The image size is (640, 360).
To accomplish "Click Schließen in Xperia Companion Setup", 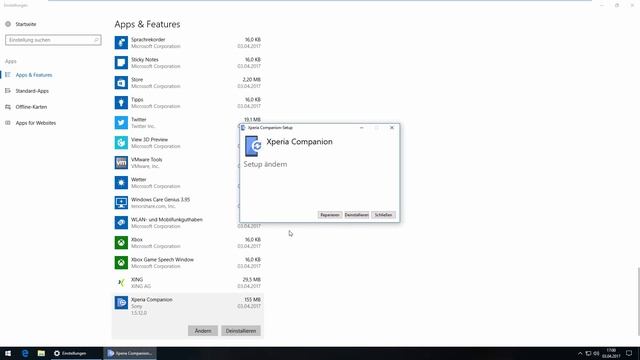I will coord(383,215).
